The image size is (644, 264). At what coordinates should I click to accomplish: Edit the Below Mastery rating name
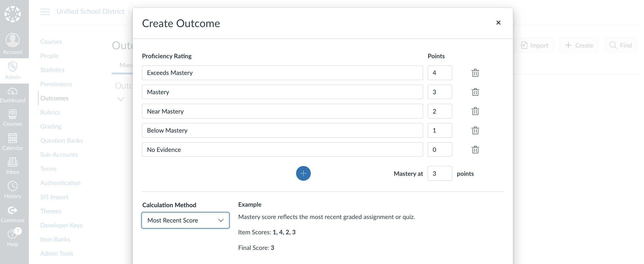pyautogui.click(x=282, y=131)
